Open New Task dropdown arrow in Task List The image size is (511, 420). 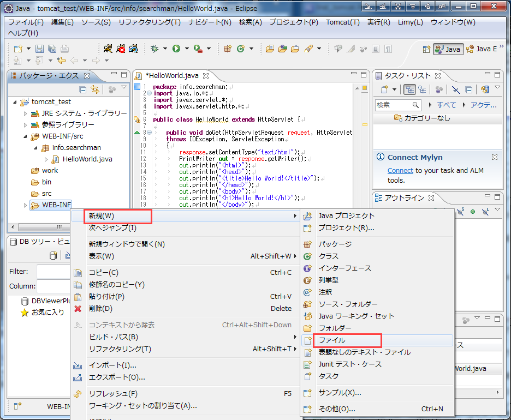click(x=394, y=89)
